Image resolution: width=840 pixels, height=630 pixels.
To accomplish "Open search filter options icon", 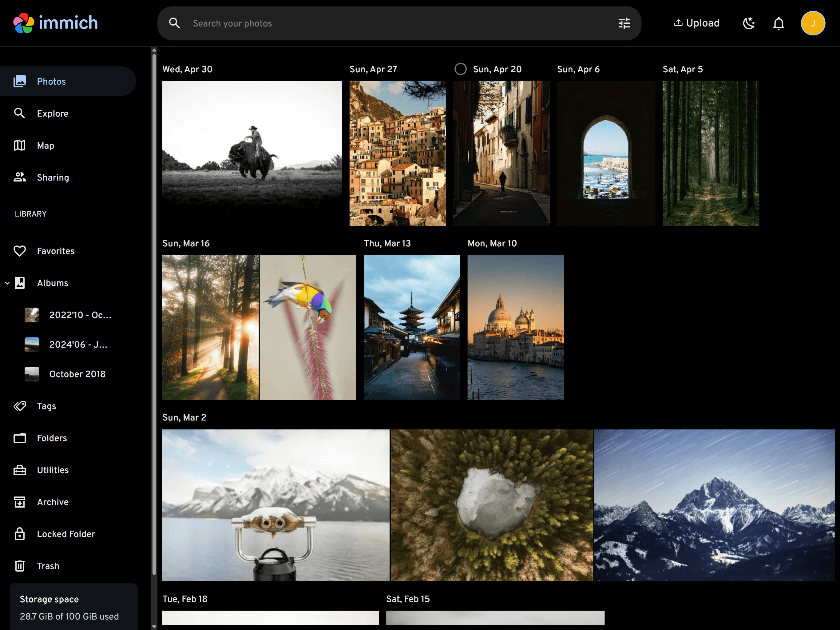I will coord(624,23).
